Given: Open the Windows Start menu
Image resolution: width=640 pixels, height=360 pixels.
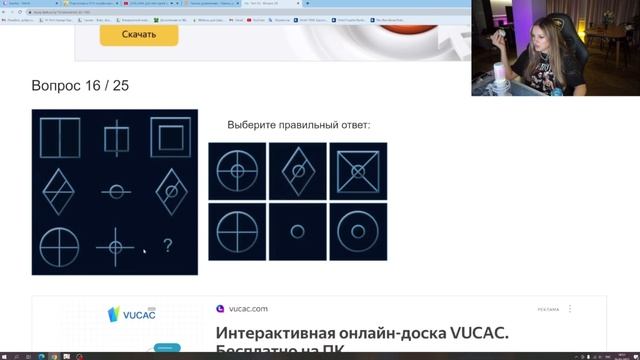Looking at the screenshot, I should [x=4, y=356].
